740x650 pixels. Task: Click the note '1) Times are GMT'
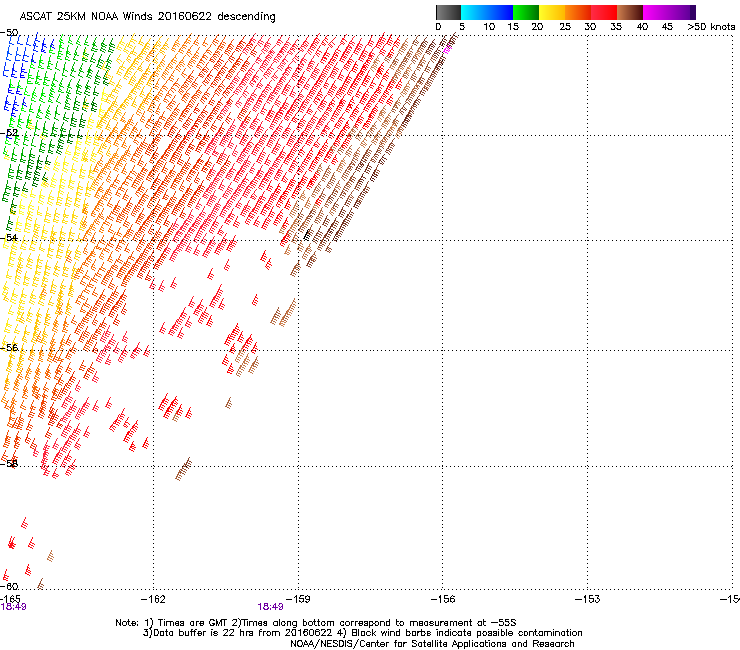pos(186,623)
